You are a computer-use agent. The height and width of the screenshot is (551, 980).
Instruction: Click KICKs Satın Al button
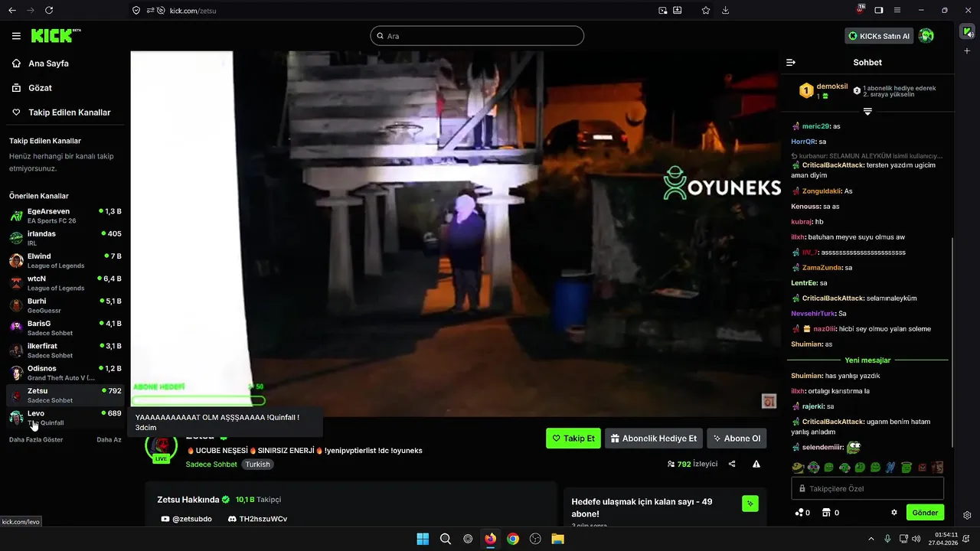pyautogui.click(x=879, y=36)
